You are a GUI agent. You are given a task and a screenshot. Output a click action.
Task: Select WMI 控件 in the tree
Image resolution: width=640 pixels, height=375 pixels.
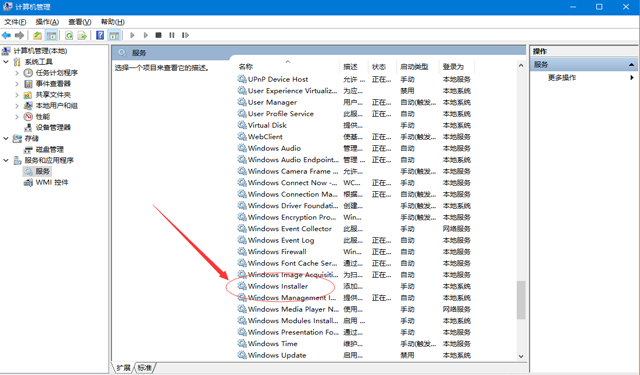[x=52, y=182]
